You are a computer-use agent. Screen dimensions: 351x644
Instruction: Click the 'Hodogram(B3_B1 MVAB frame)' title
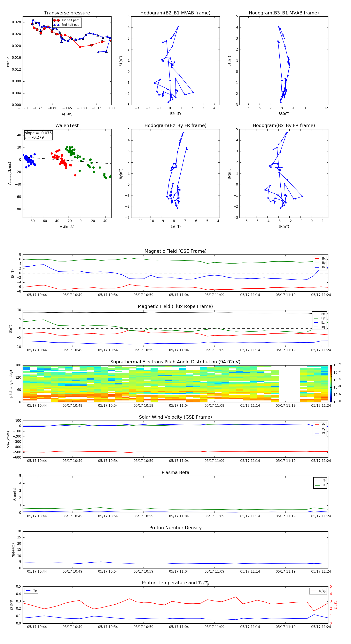(x=284, y=13)
